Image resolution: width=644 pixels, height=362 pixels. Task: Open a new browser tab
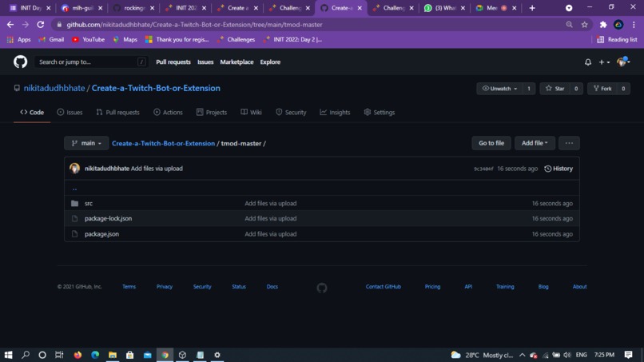pos(532,8)
